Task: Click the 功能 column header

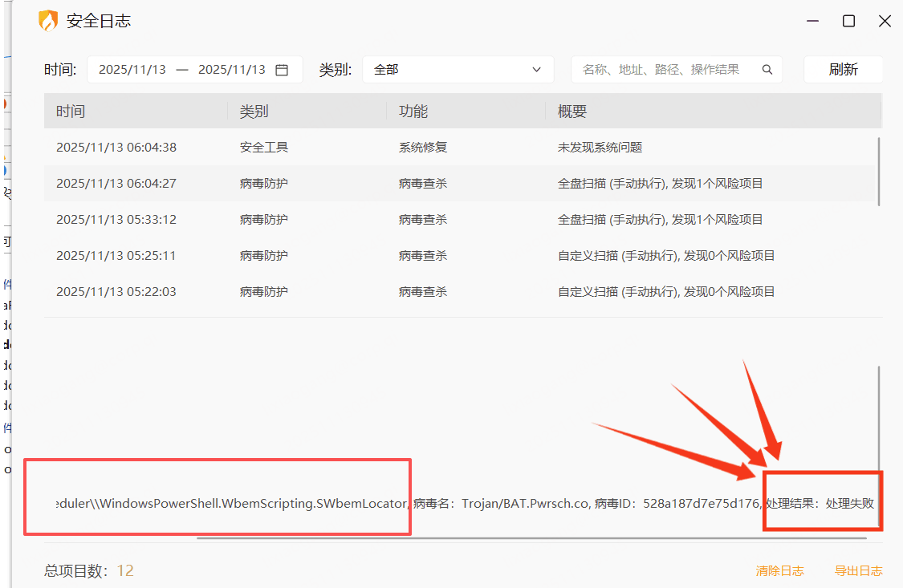Action: point(413,112)
